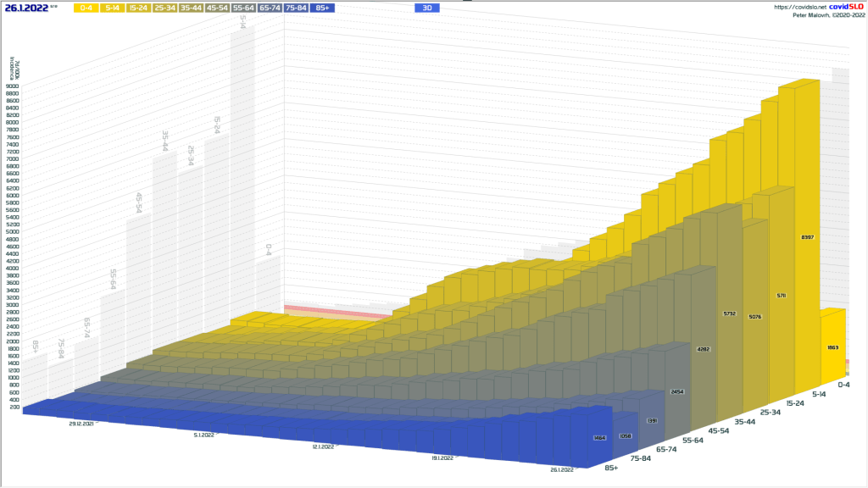Image resolution: width=868 pixels, height=488 pixels.
Task: Click the 12.1.2022 date axis marker
Action: coord(321,446)
